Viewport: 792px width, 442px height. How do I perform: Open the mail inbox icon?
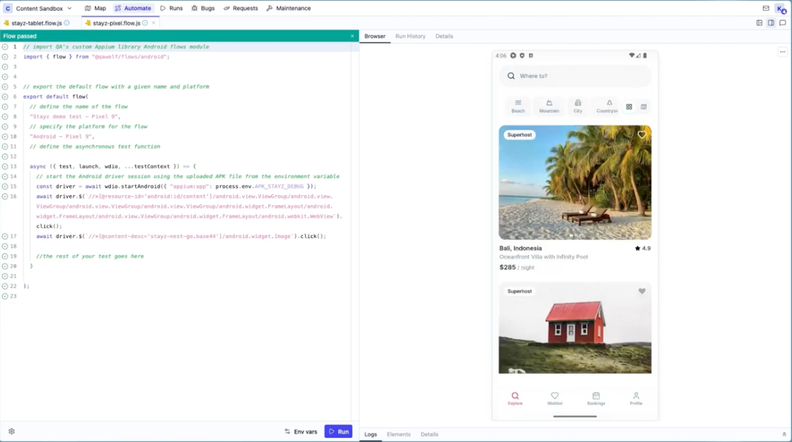(x=766, y=8)
